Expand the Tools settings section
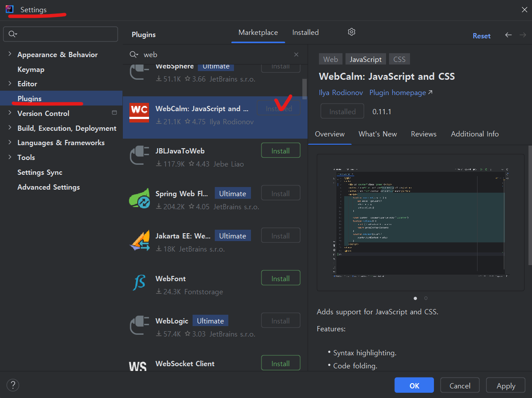 pos(10,157)
